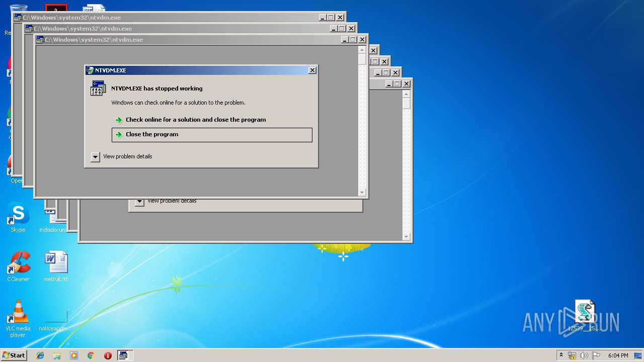Click the DOS application icon beside the error heading

tap(98, 88)
